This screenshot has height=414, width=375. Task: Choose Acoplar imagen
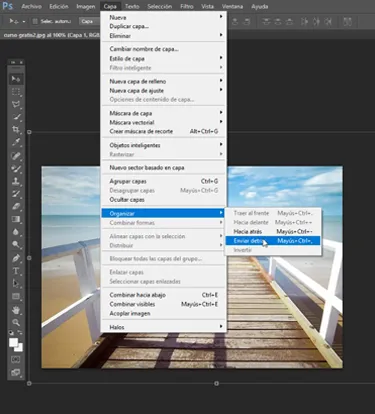(163, 313)
